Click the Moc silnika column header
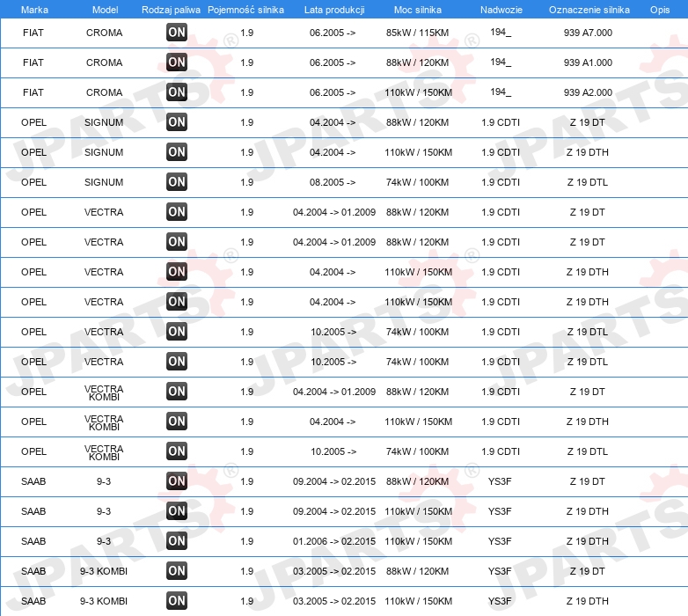The height and width of the screenshot is (616, 688). click(418, 10)
